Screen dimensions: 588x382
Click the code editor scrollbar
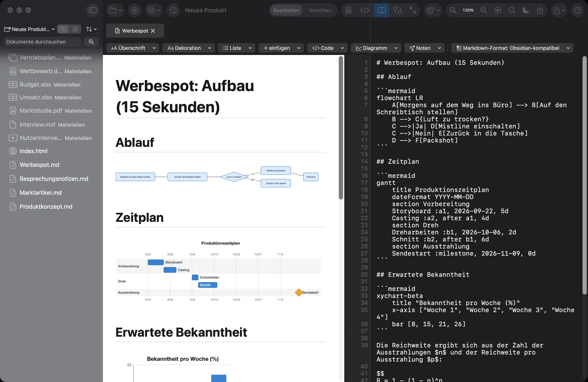[584, 175]
